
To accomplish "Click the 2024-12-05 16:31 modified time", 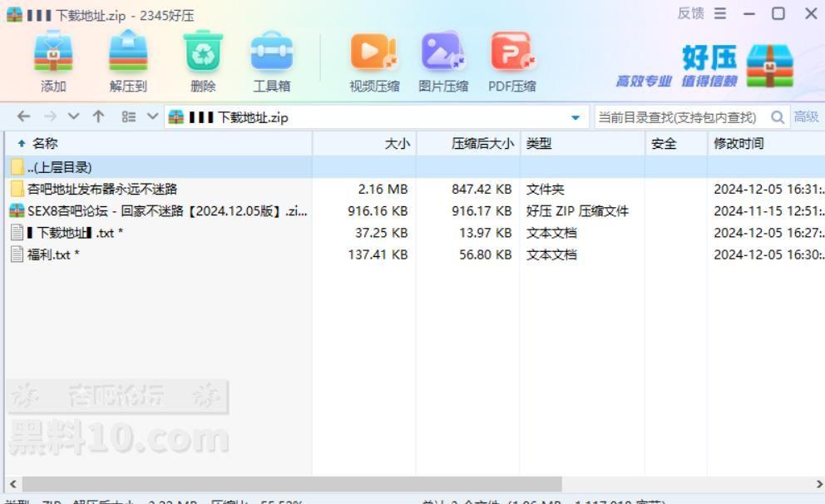I will [x=768, y=189].
